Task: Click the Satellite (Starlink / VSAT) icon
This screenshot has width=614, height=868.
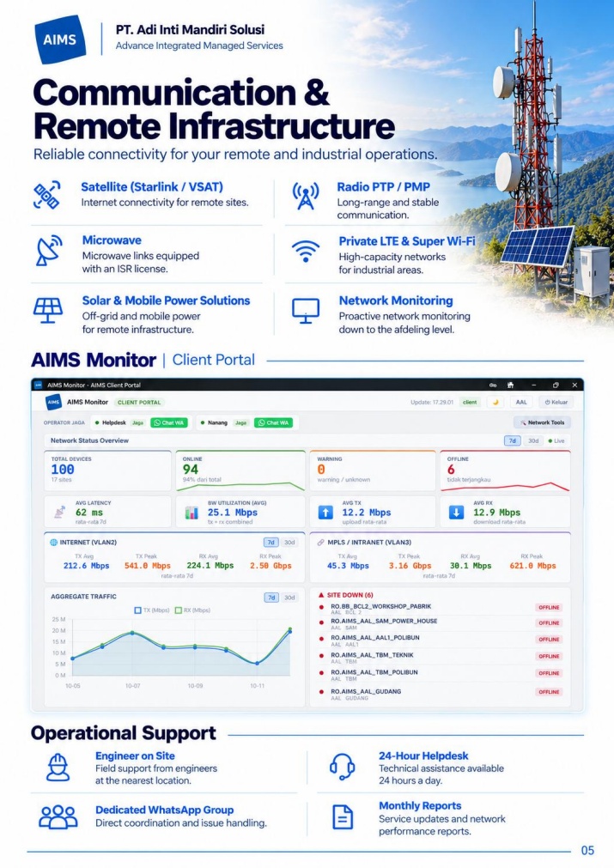Action: pyautogui.click(x=47, y=195)
